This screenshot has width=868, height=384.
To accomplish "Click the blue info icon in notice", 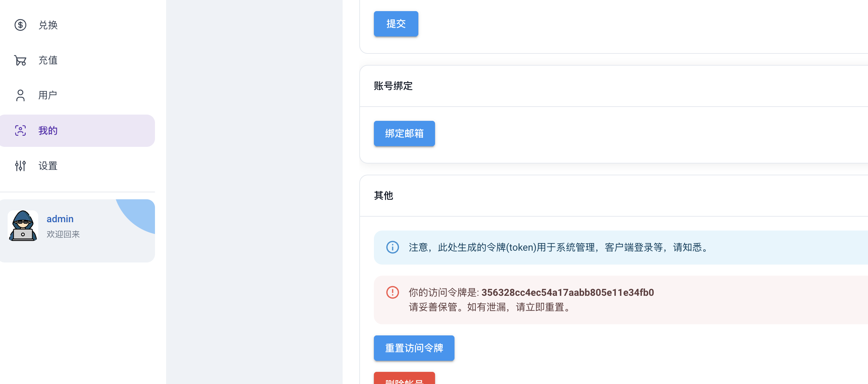I will click(x=393, y=247).
